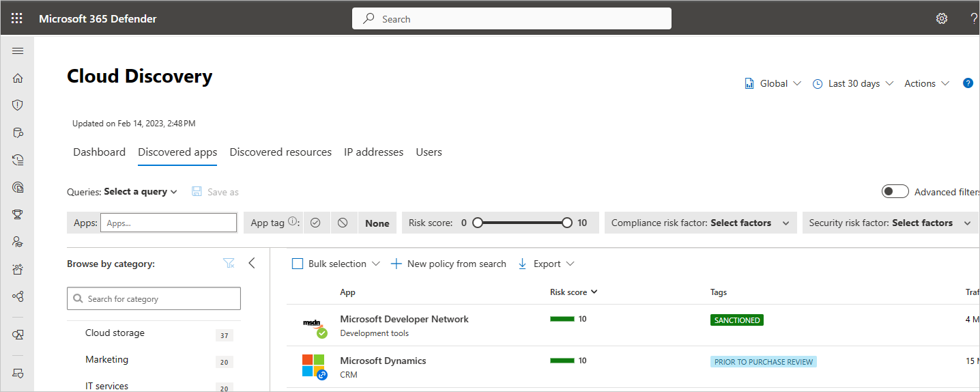980x392 pixels.
Task: Click the blue help question mark icon
Action: 968,83
